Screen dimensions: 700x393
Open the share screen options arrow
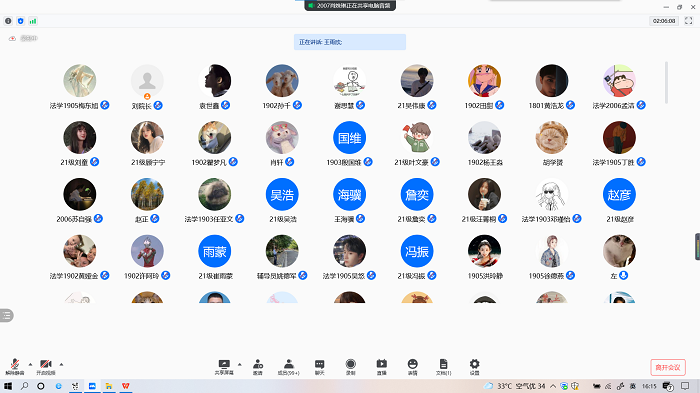coord(240,364)
